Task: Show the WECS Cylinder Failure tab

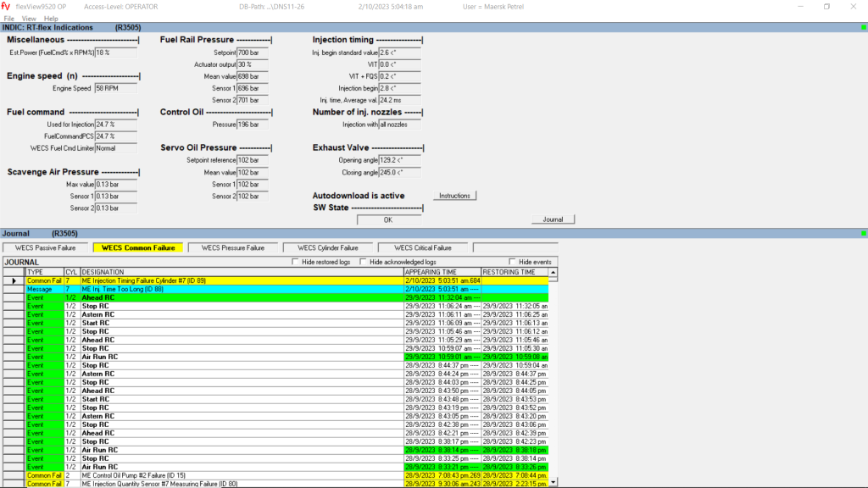Action: (328, 247)
